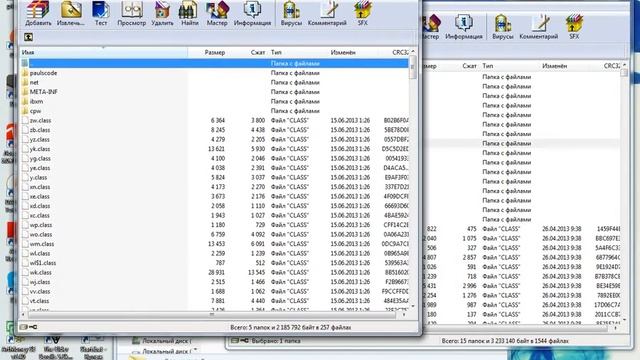The height and width of the screenshot is (360, 640).
Task: Click Комментарий icon in the front window
Action: [x=327, y=10]
